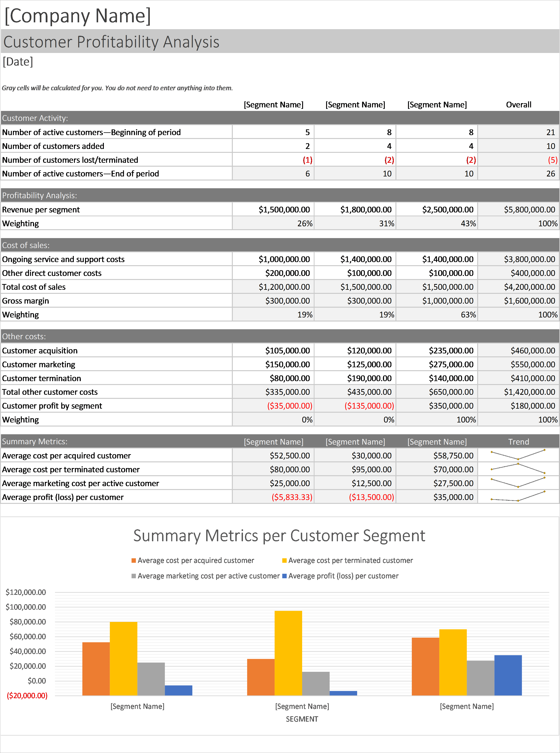This screenshot has width=560, height=753.
Task: Select the [Date] placeholder text
Action: tap(18, 62)
